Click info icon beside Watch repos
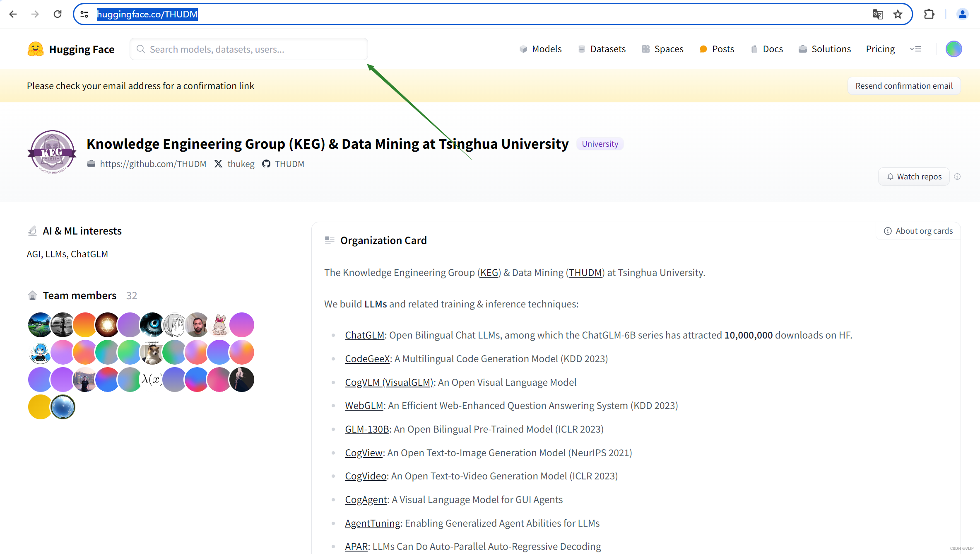The image size is (980, 554). pos(957,177)
